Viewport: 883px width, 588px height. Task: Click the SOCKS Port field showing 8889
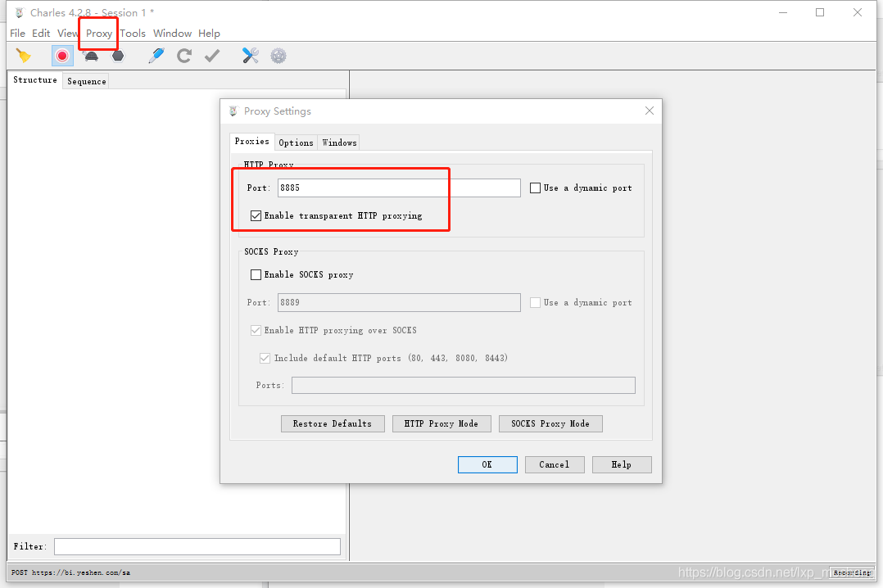tap(399, 302)
